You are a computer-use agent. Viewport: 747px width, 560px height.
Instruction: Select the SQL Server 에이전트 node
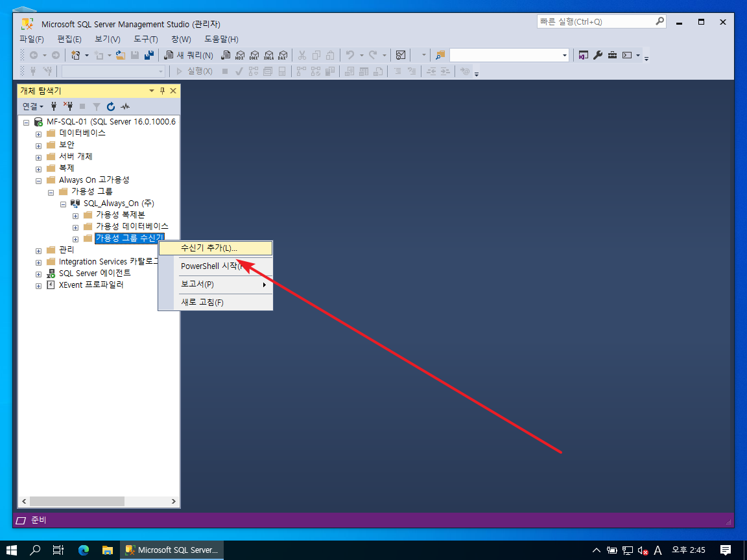(x=94, y=274)
